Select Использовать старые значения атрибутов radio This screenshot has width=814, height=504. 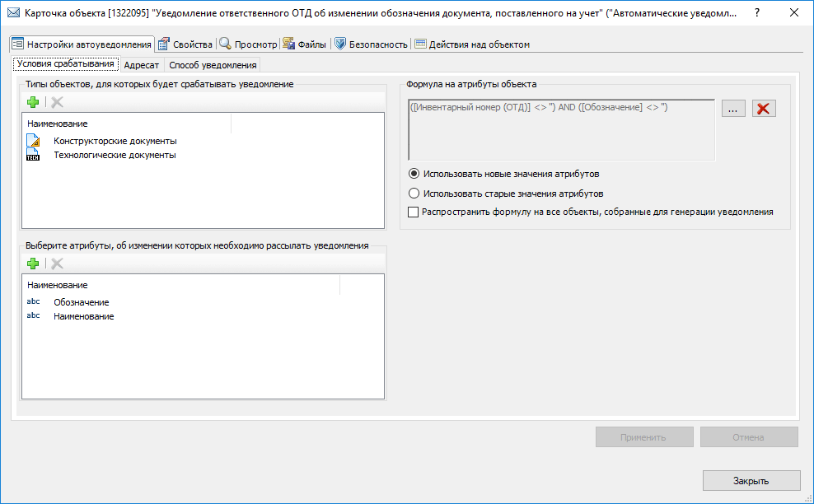click(414, 194)
